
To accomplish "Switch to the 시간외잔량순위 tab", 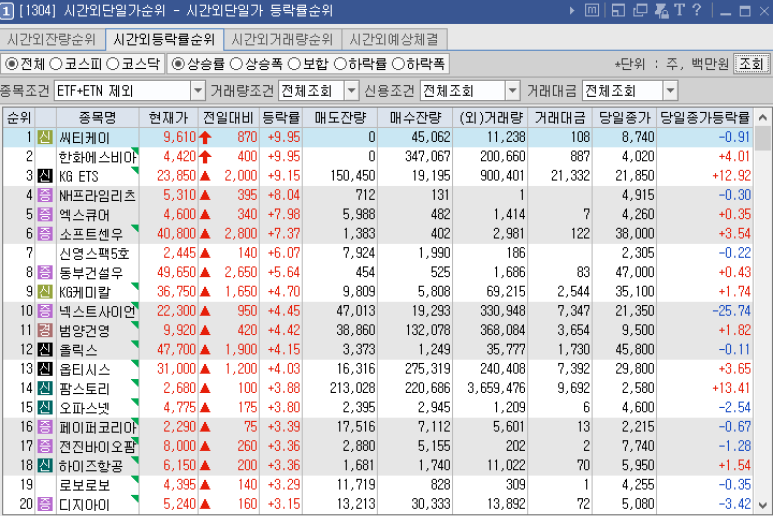I will pyautogui.click(x=51, y=39).
